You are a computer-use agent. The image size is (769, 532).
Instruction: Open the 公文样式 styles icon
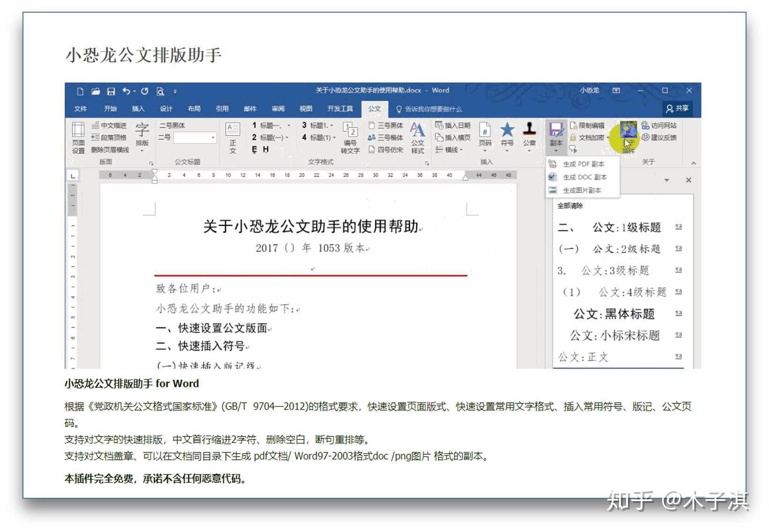[417, 137]
